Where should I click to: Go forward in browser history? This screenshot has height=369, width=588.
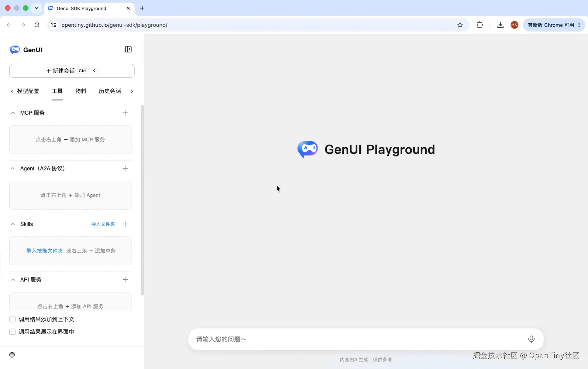click(x=23, y=25)
